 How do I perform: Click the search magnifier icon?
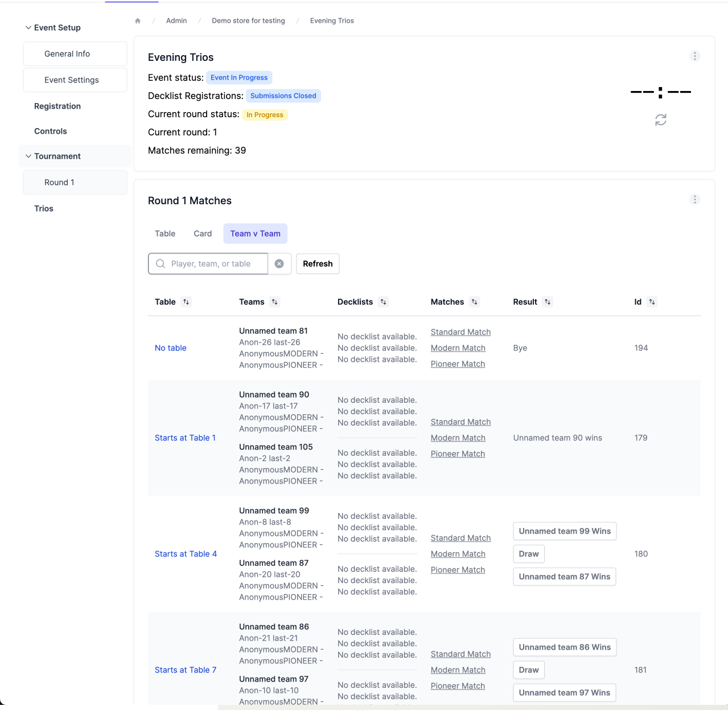(161, 264)
